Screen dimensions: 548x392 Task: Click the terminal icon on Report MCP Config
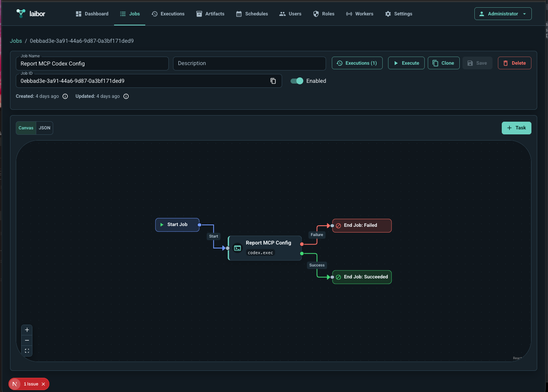[238, 248]
